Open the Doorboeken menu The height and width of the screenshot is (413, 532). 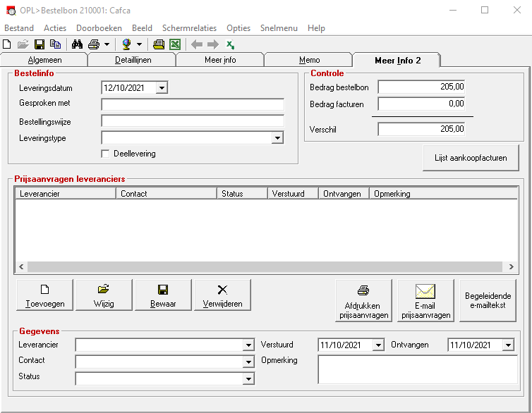pos(99,28)
